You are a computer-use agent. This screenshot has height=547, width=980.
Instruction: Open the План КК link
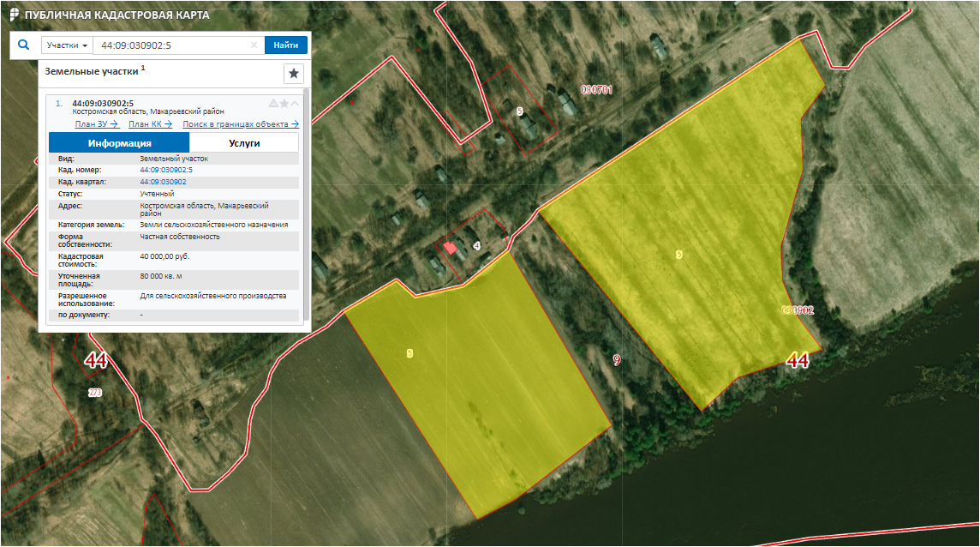[x=150, y=124]
